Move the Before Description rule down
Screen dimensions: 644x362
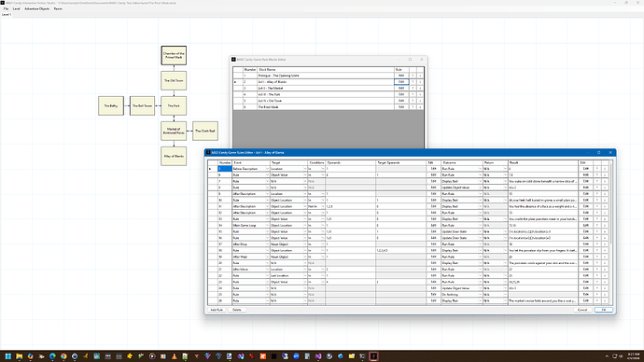click(x=605, y=169)
